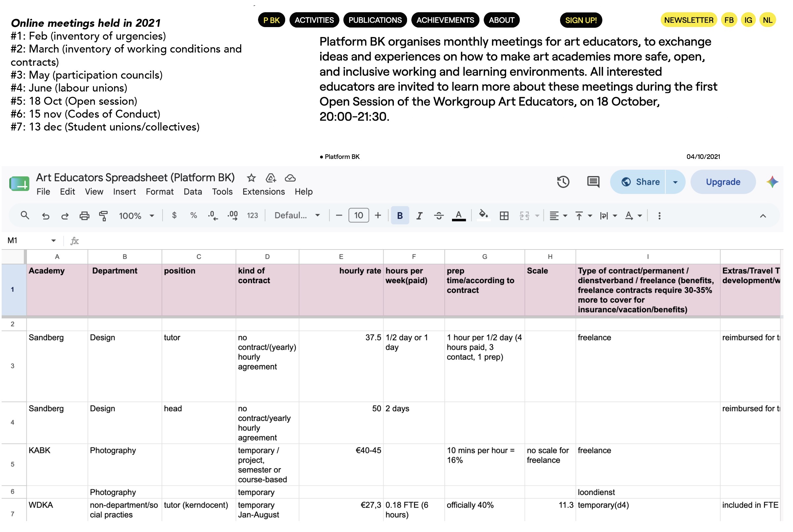Open the comments icon

coord(593,182)
